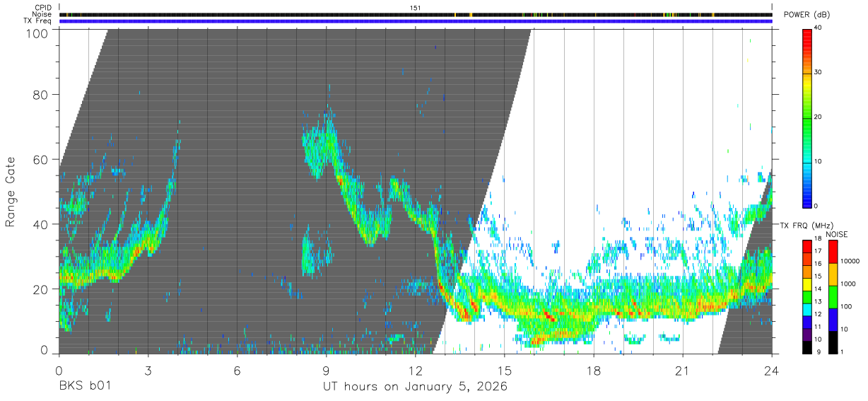Viewport: 868px width, 401px height.
Task: Click the NOISE scale value 1000
Action: (848, 284)
